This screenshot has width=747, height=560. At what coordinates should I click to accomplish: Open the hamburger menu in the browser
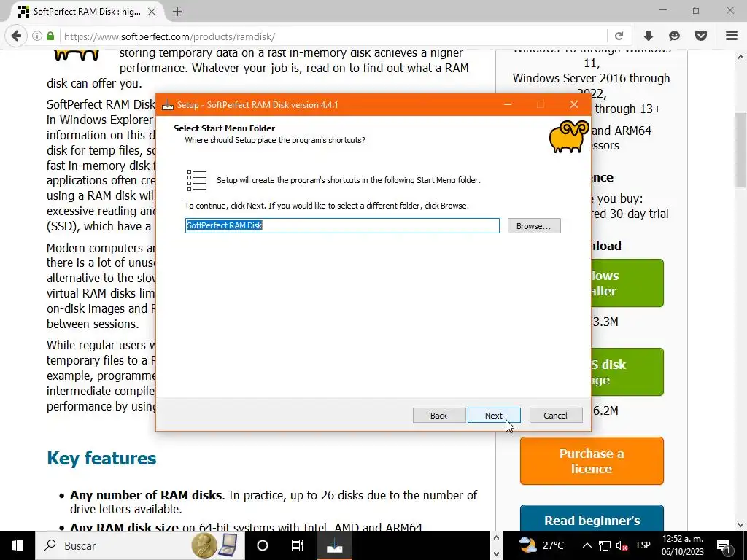[732, 36]
